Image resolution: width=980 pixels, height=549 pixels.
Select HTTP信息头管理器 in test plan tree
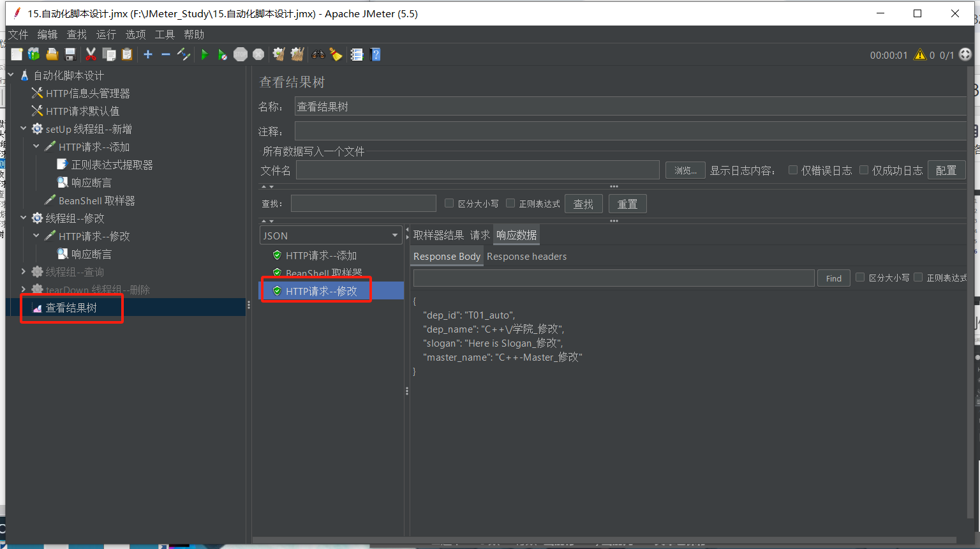point(87,93)
